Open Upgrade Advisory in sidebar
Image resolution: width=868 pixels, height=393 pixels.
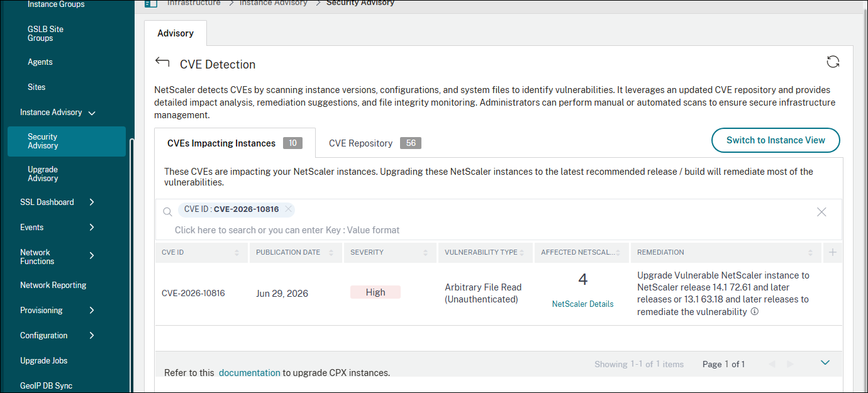pyautogui.click(x=43, y=174)
